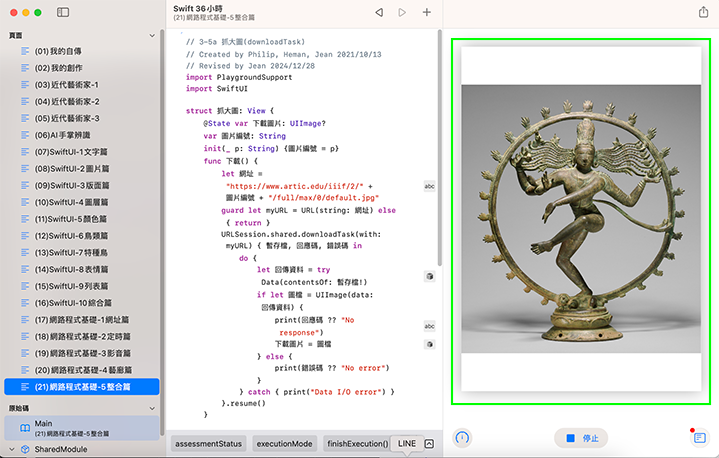Collapse the 頁面 section chevron
The width and height of the screenshot is (719, 458).
tap(152, 35)
